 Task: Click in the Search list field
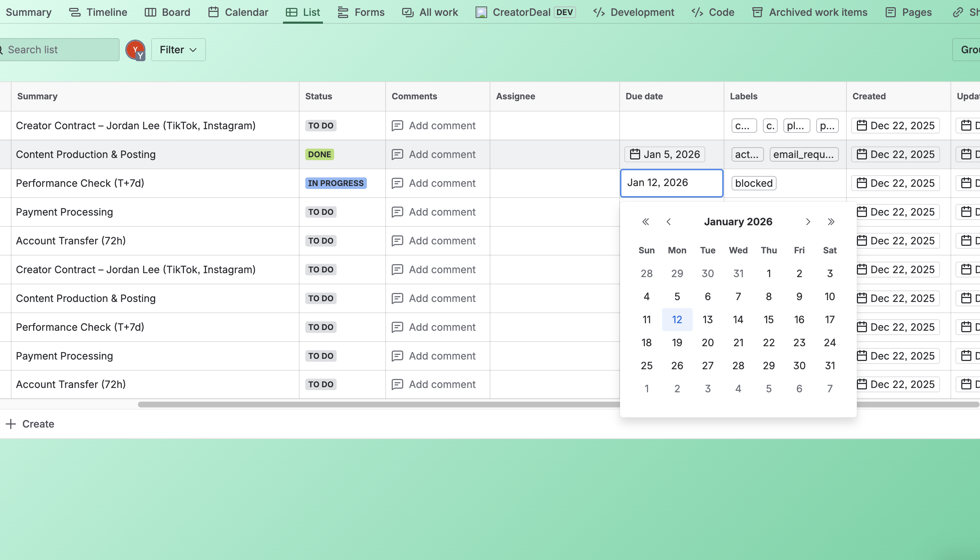coord(60,50)
